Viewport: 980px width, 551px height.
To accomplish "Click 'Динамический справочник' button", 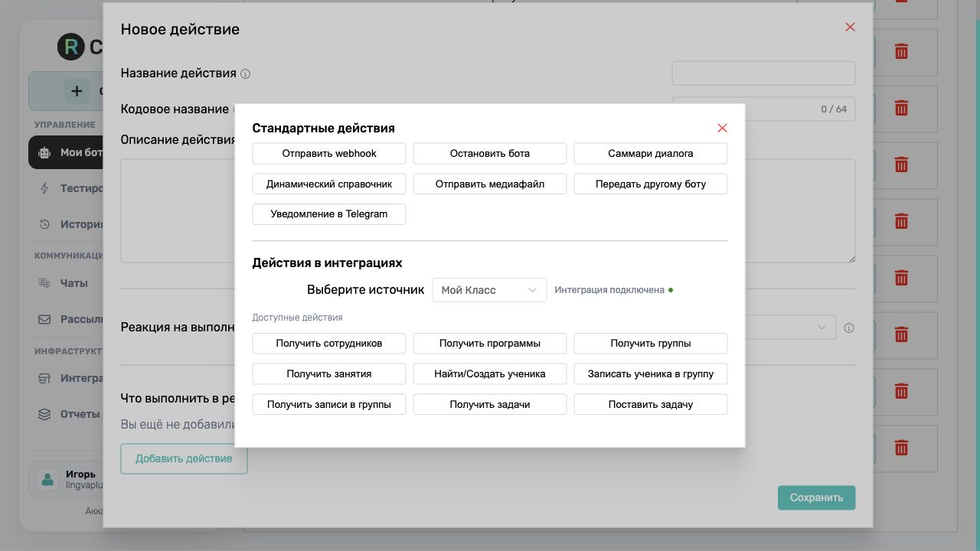I will pos(329,184).
